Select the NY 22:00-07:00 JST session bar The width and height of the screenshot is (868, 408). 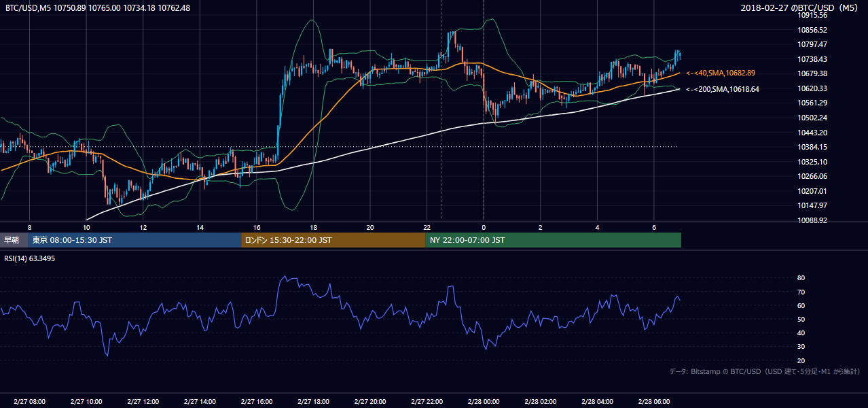553,240
